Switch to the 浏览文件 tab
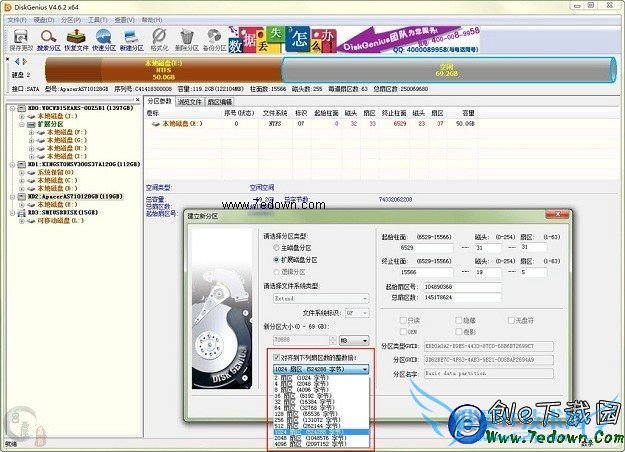This screenshot has height=452, width=625. (x=189, y=102)
